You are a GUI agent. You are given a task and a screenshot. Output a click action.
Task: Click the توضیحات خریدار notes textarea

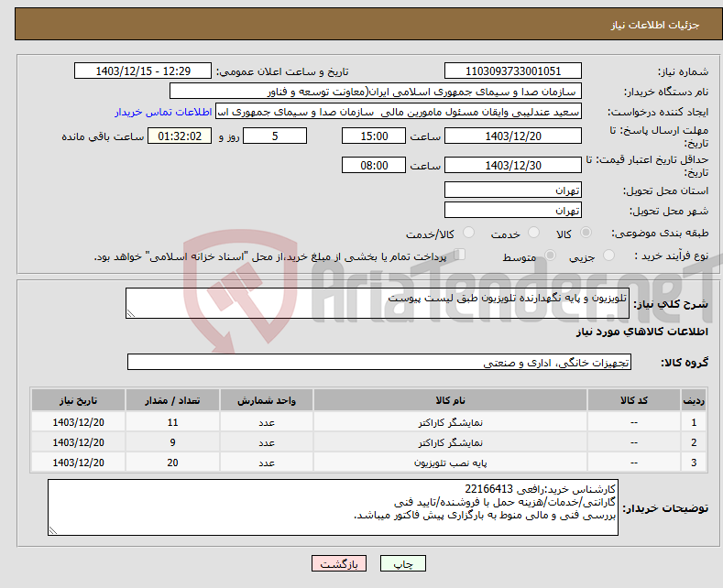[x=333, y=507]
